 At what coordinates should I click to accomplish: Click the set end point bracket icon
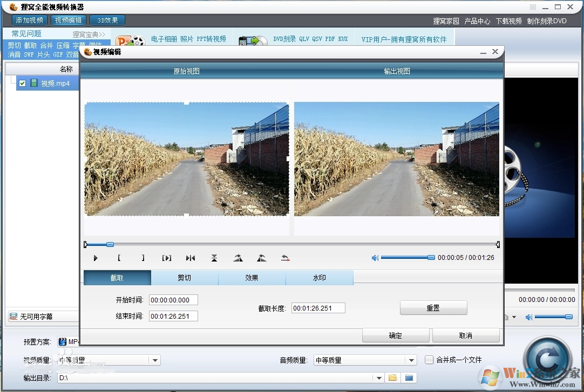pos(142,258)
